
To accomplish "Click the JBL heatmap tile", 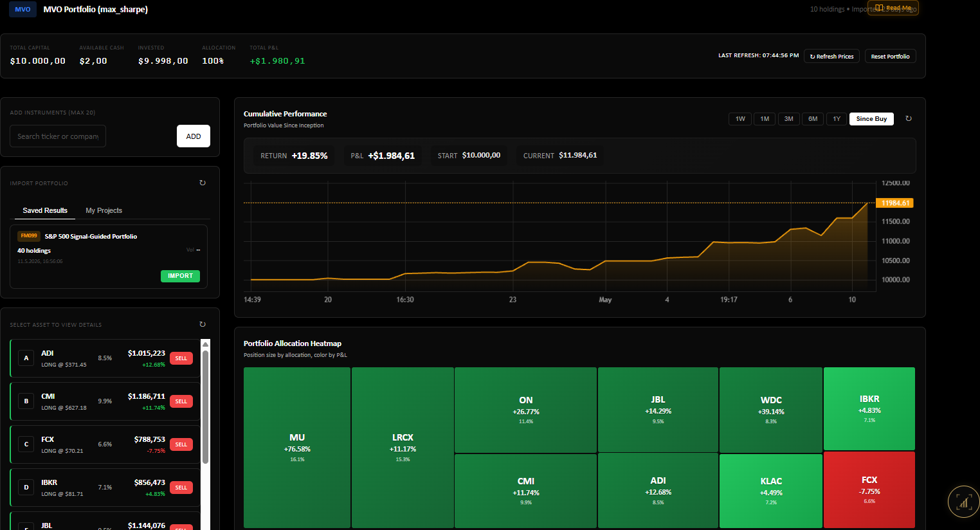I will coord(658,409).
